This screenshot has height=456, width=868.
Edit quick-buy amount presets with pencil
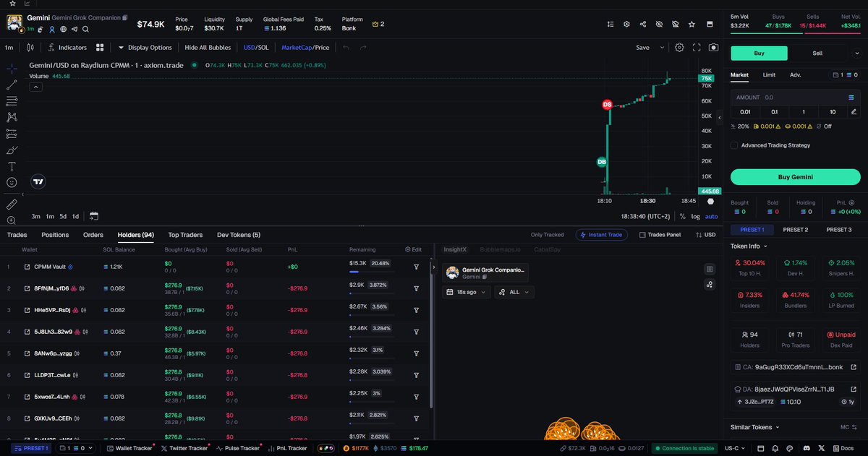(854, 112)
